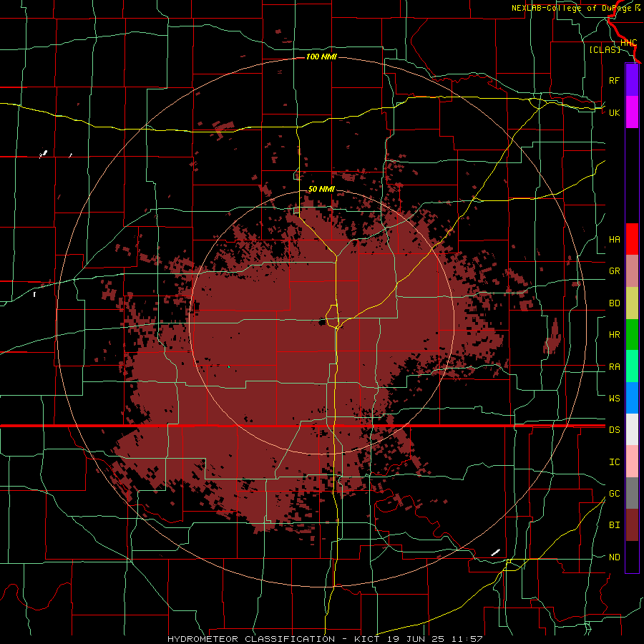Click the DS legend label
644x644 pixels.
pos(614,430)
